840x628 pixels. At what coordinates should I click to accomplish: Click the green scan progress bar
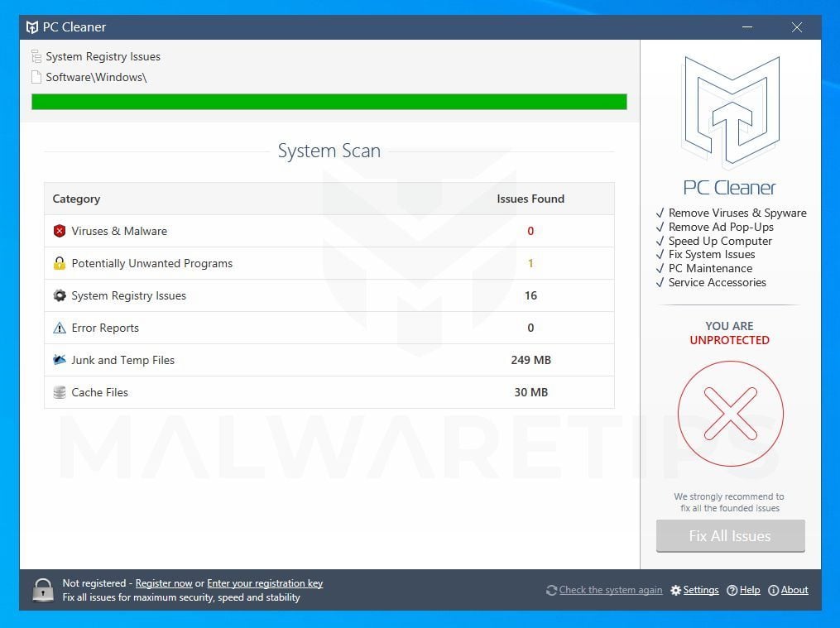tap(329, 102)
